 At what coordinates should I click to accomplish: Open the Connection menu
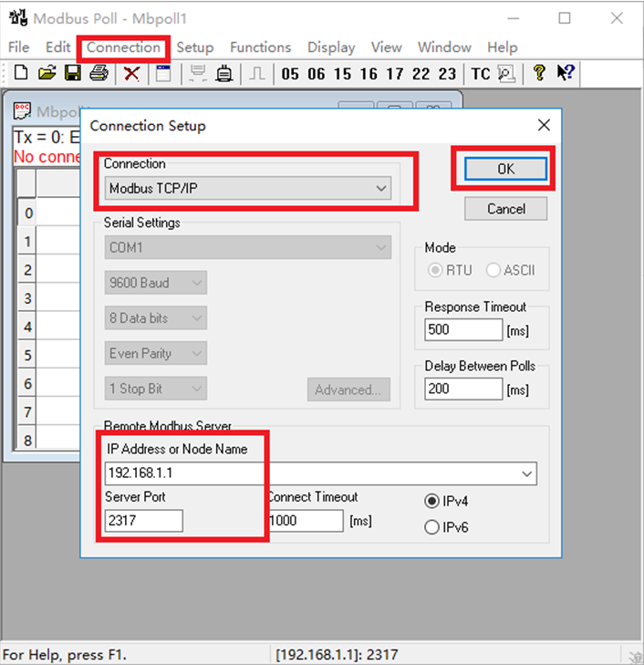(x=123, y=47)
